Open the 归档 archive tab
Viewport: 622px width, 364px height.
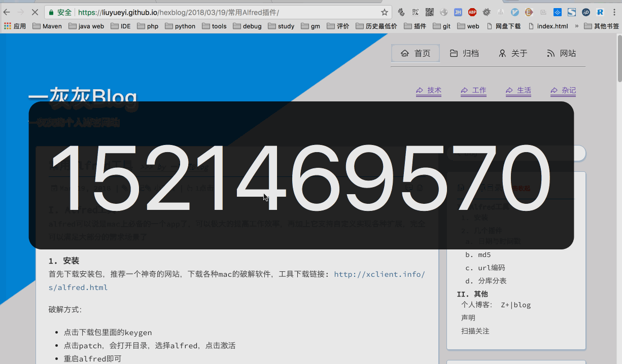[464, 53]
